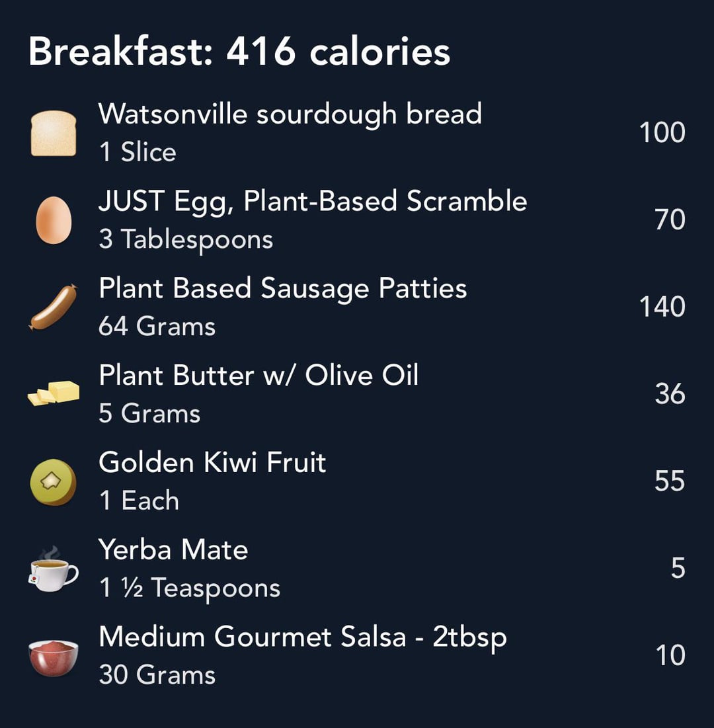Screen dimensions: 714x728
Task: Select the Medium Gourmet Salsa - 2tbsp entry
Action: pyautogui.click(x=357, y=655)
